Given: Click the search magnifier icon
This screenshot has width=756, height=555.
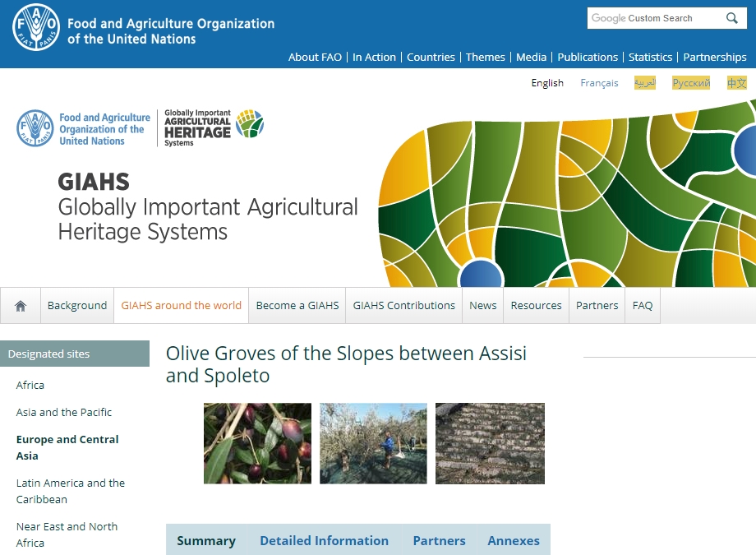Looking at the screenshot, I should tap(731, 18).
